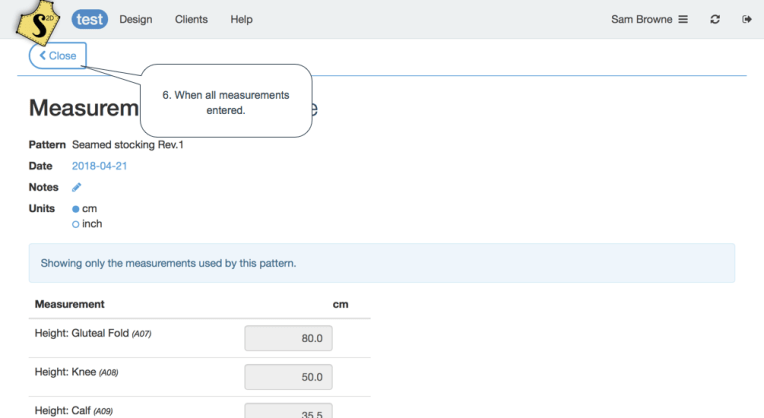The image size is (764, 418).
Task: Click the step 6 tooltip callout
Action: click(x=226, y=101)
